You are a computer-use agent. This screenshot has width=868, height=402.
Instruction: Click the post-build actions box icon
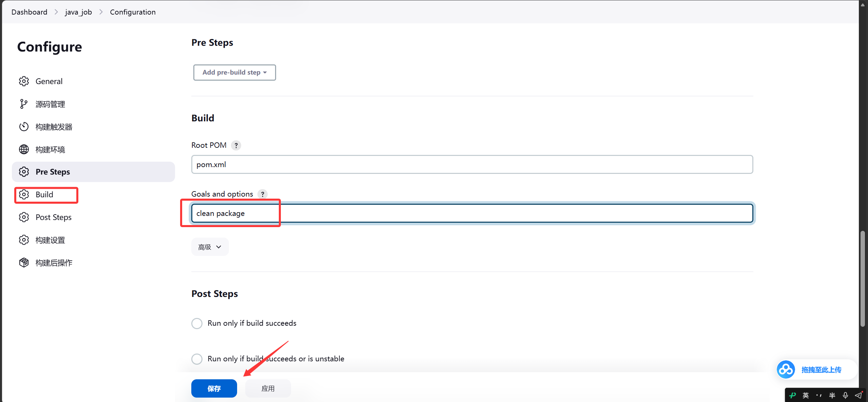pos(24,263)
